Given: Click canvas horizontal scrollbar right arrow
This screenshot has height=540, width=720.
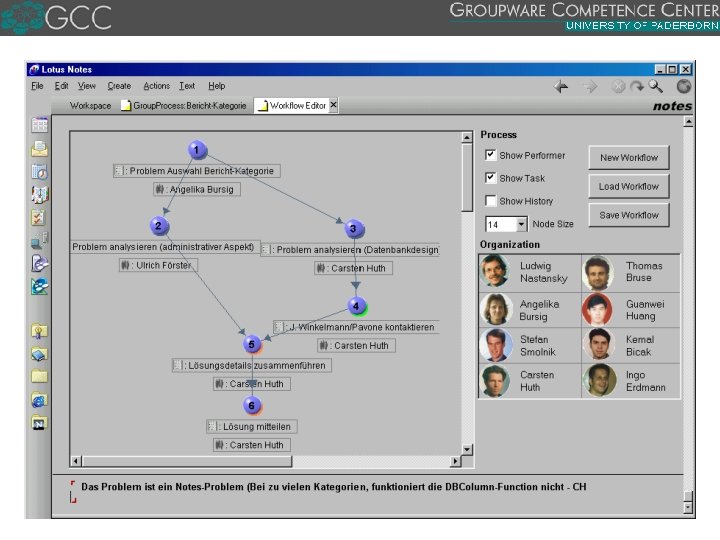Looking at the screenshot, I should 455,461.
